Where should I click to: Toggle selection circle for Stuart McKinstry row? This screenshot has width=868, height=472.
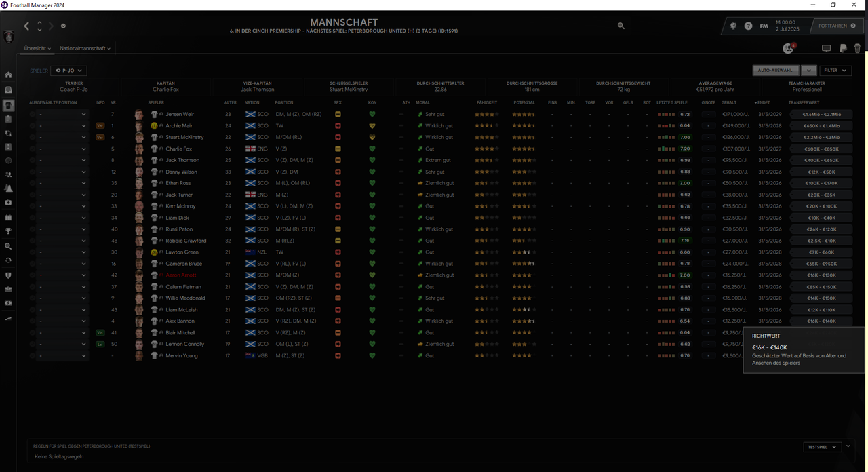[32, 138]
